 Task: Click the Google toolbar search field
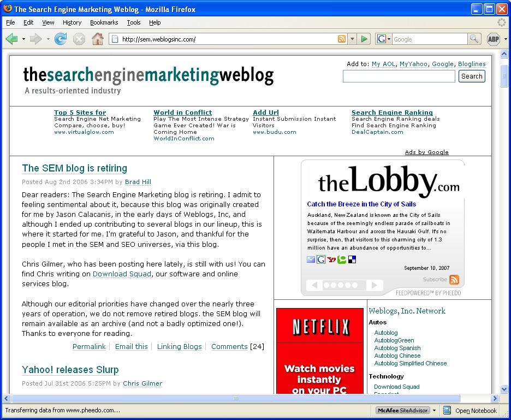coord(430,39)
